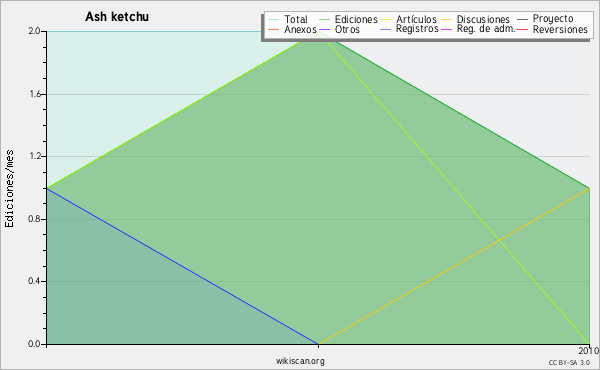Click the 1.6 y-axis tick label

[35, 94]
